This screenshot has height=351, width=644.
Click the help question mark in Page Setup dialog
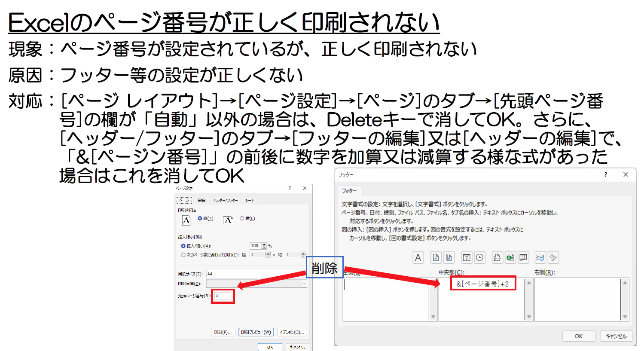pyautogui.click(x=290, y=188)
